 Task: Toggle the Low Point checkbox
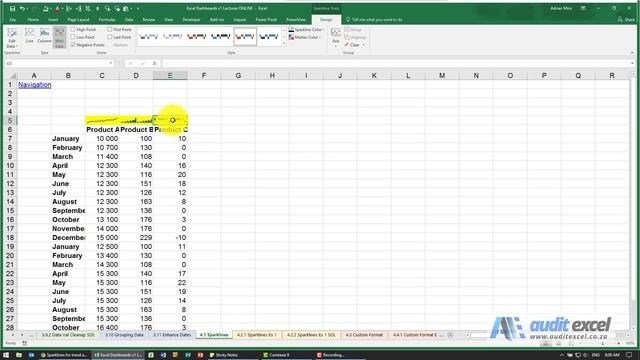pos(73,37)
